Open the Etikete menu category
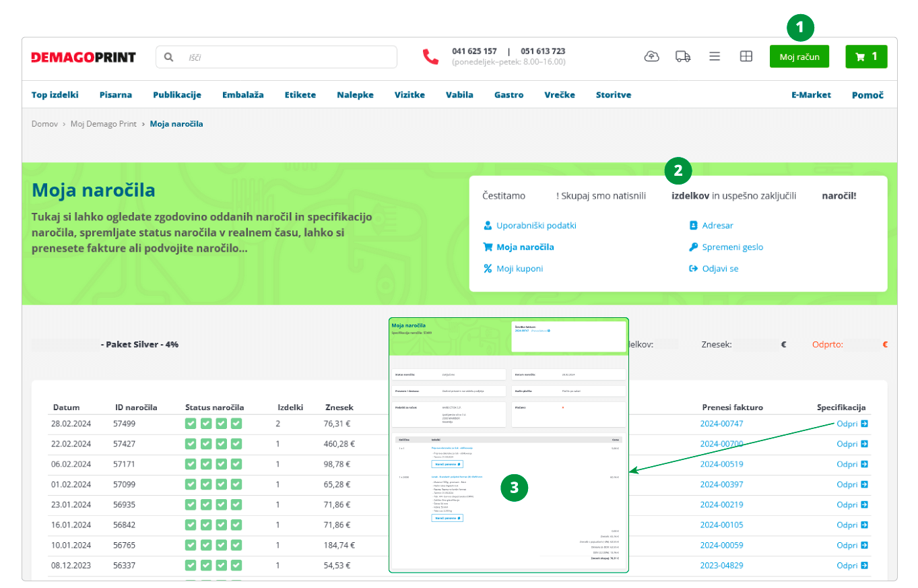The image size is (918, 588). (x=300, y=95)
